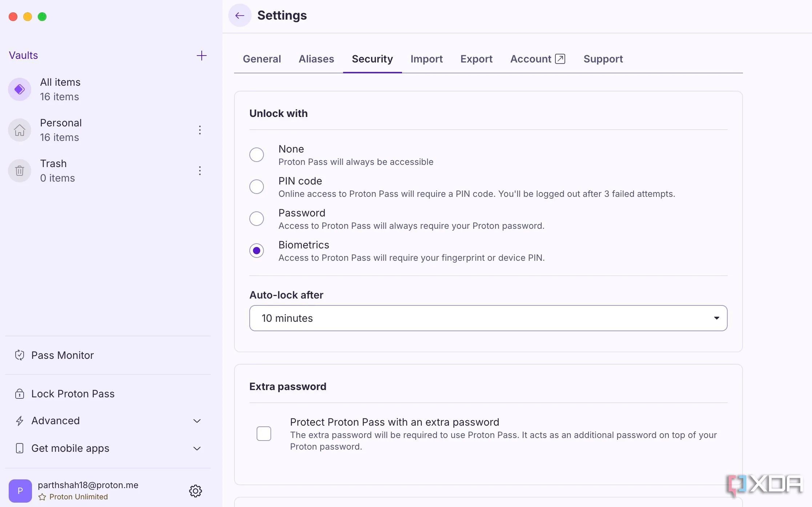Click the lock icon beside Lock Proton Pass
812x507 pixels.
coord(20,394)
